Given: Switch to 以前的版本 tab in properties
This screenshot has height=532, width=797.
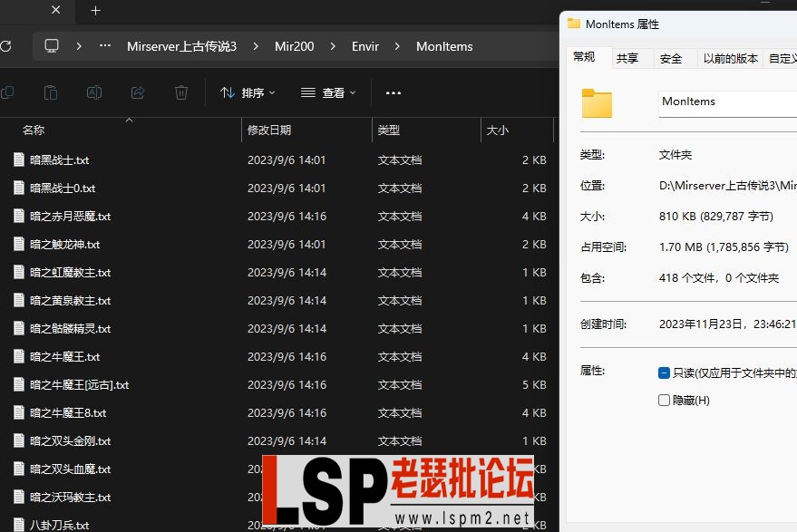Looking at the screenshot, I should click(731, 58).
